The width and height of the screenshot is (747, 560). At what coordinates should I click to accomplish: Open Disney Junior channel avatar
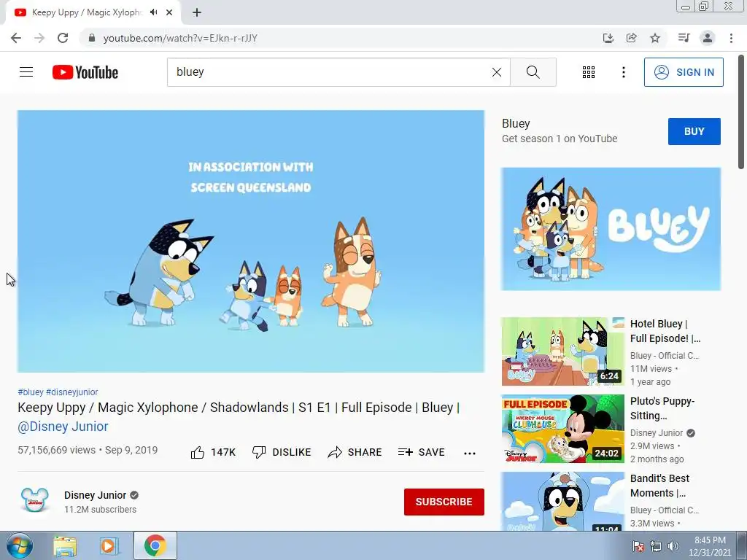[x=35, y=500]
